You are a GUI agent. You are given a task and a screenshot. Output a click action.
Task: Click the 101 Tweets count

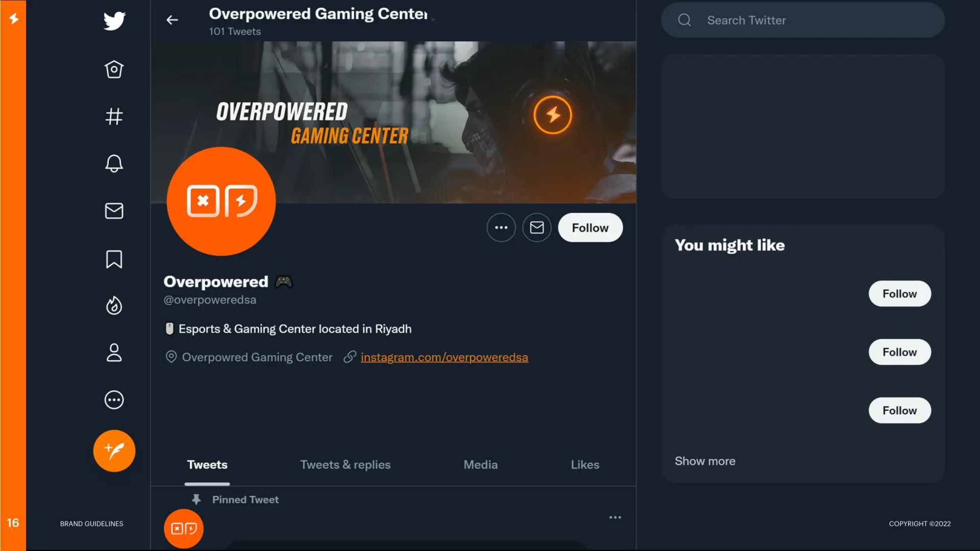pyautogui.click(x=235, y=32)
